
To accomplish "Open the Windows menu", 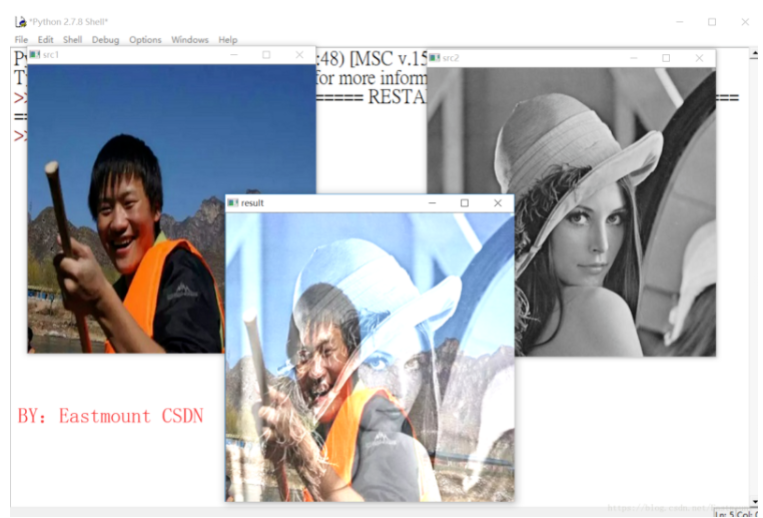I will click(x=190, y=40).
